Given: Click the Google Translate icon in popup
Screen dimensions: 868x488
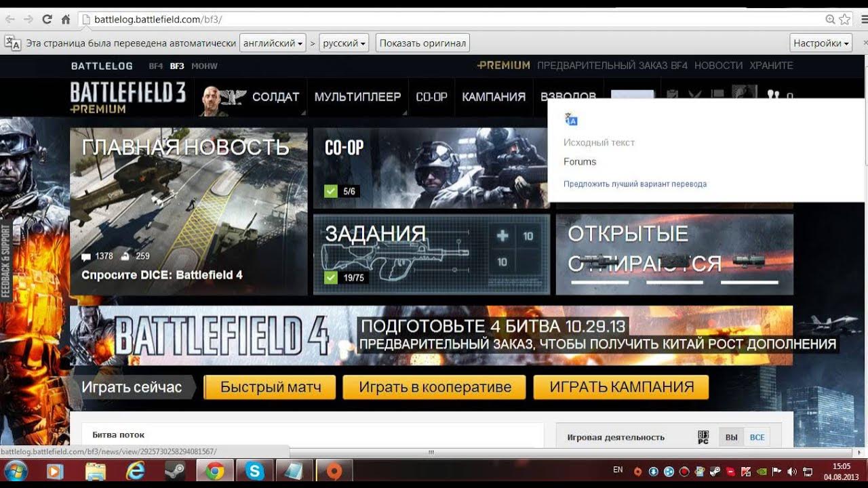Looking at the screenshot, I should (x=571, y=120).
